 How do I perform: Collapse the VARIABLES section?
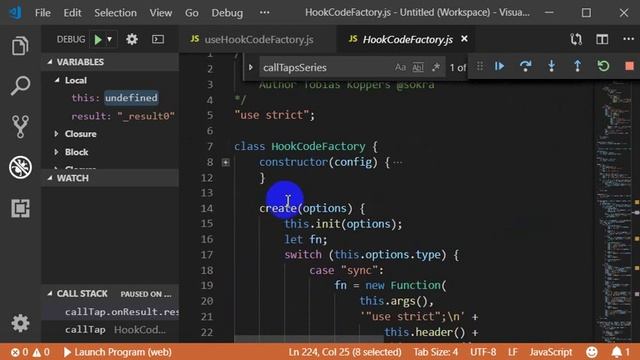coord(110,62)
